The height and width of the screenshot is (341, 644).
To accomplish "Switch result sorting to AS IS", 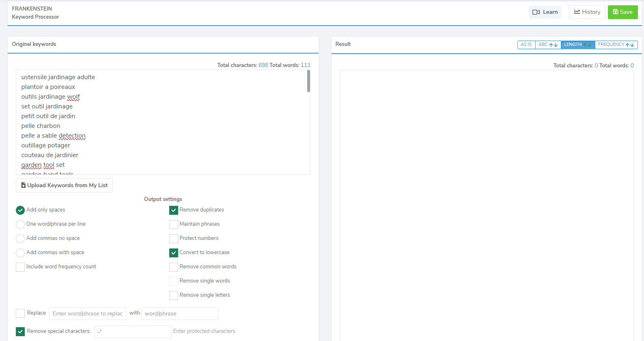I will point(526,45).
